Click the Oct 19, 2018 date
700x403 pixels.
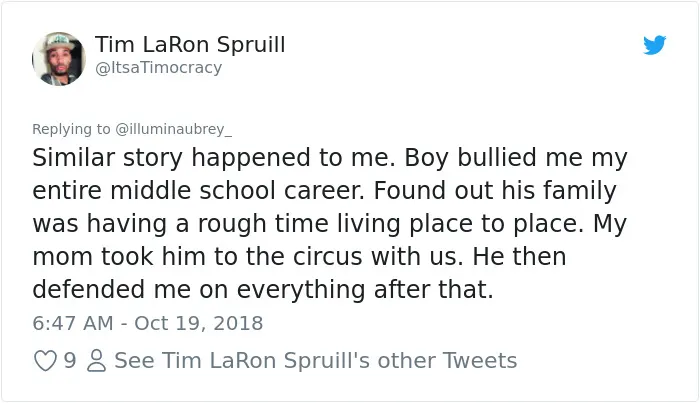(199, 323)
